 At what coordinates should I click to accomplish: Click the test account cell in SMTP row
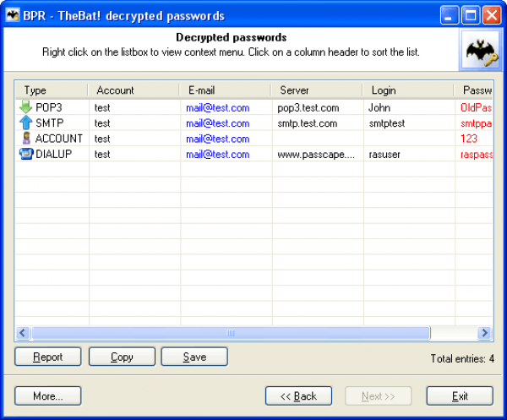point(102,123)
